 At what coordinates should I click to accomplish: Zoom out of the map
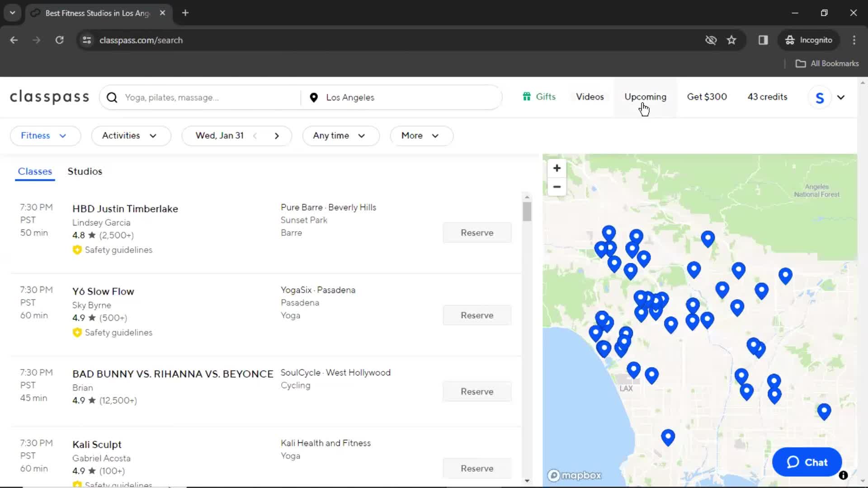tap(557, 187)
